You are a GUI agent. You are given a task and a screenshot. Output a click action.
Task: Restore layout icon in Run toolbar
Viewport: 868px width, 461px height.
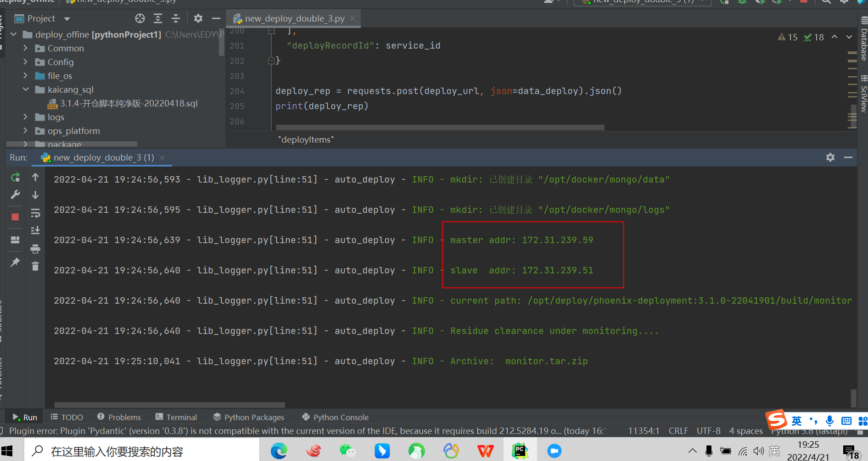pyautogui.click(x=15, y=240)
